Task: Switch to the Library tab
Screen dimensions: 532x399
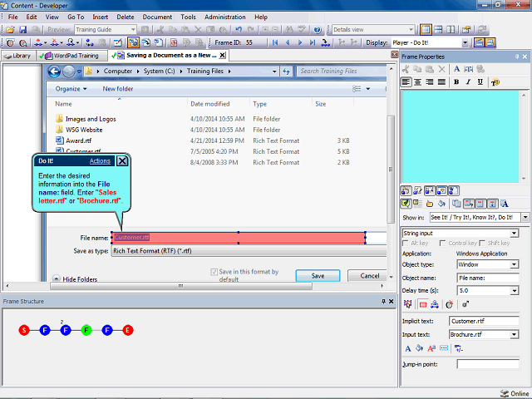Action: (x=18, y=56)
